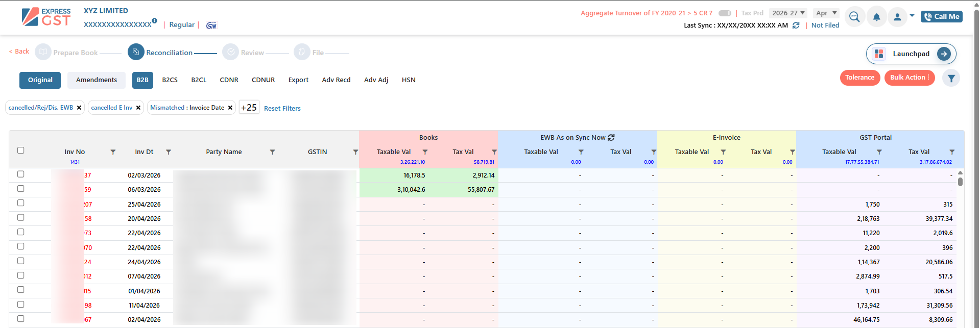This screenshot has height=328, width=980.
Task: Click the Reset Filters link
Action: point(282,108)
